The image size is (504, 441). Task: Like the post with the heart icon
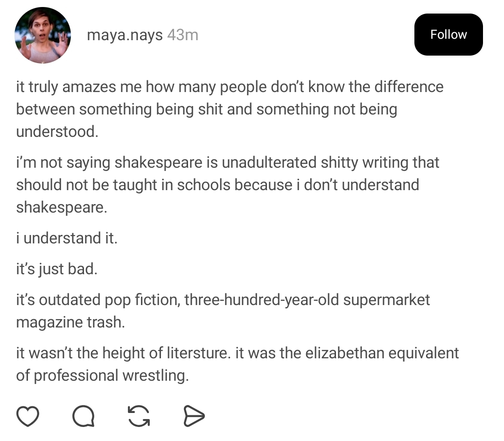pos(28,416)
